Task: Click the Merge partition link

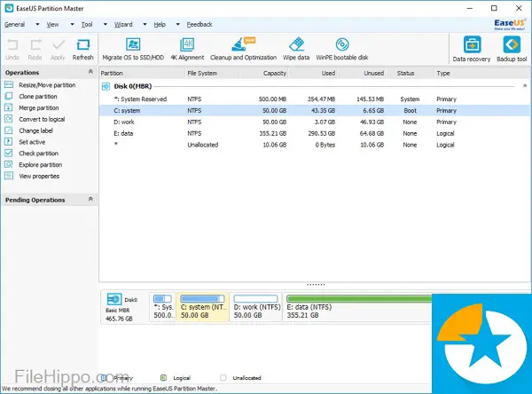Action: coord(39,108)
